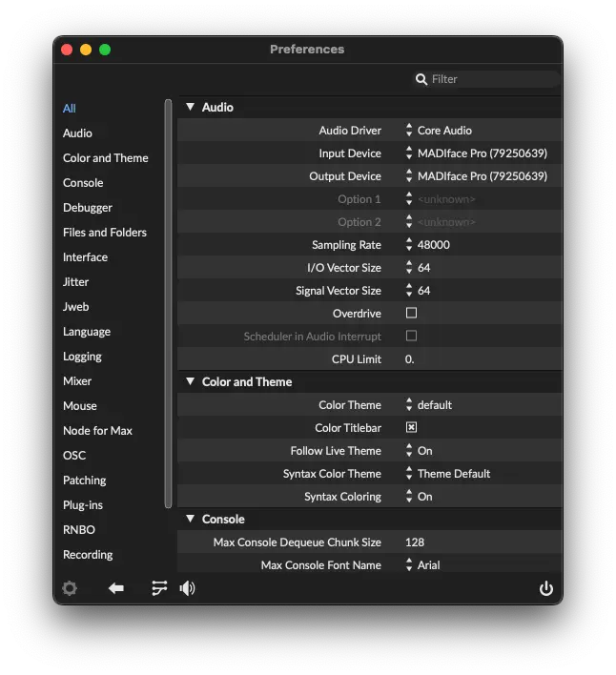The height and width of the screenshot is (675, 616).
Task: Open the Mixer preferences category
Action: [77, 381]
